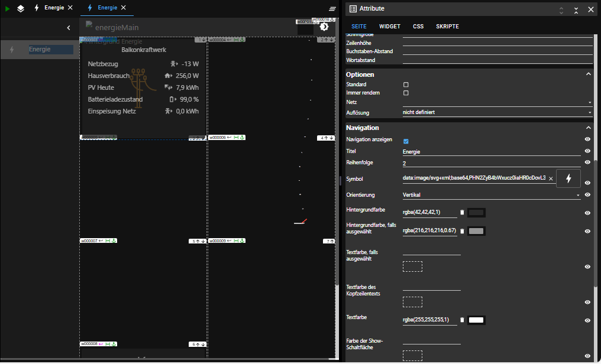
Task: Open the hamburger menu above the canvas
Action: pyautogui.click(x=332, y=9)
